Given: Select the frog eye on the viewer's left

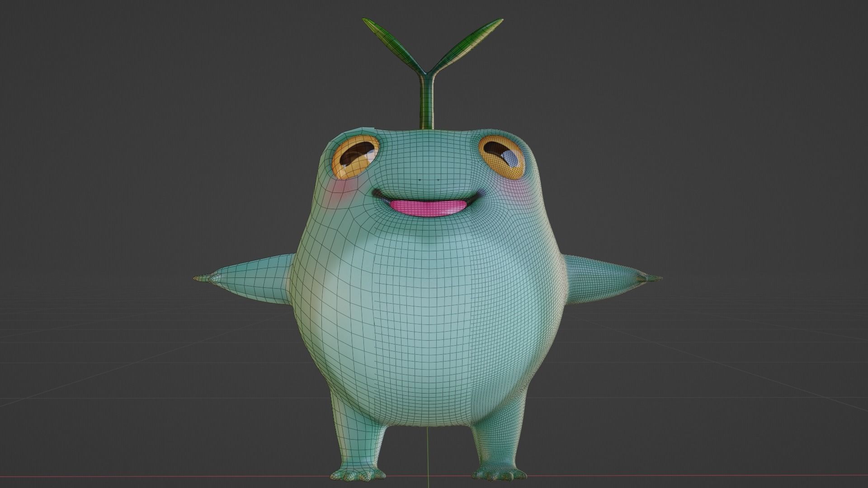Looking at the screenshot, I should click(x=356, y=158).
